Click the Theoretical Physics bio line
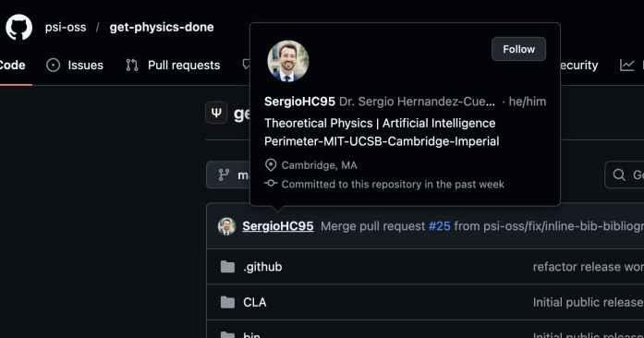644x338 pixels. coord(380,123)
